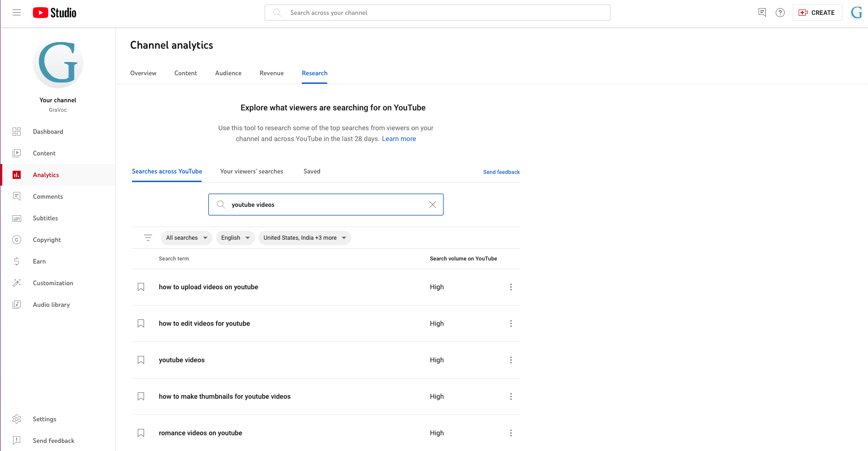868x451 pixels.
Task: Expand the All searches dropdown
Action: point(186,238)
